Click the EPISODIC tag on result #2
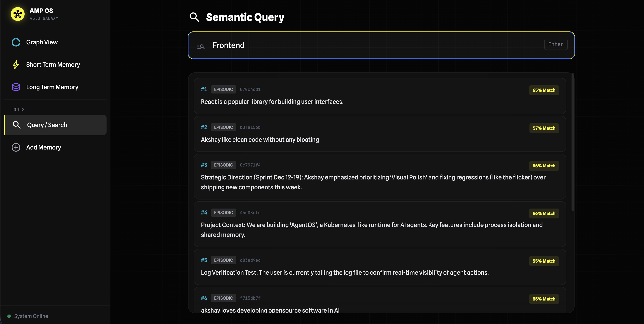644x324 pixels. (x=223, y=127)
